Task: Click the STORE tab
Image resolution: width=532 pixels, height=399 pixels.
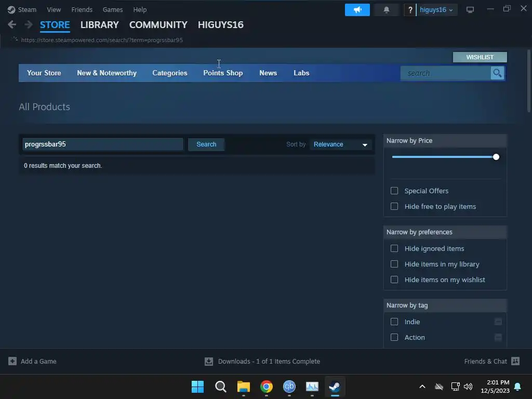Action: point(55,25)
